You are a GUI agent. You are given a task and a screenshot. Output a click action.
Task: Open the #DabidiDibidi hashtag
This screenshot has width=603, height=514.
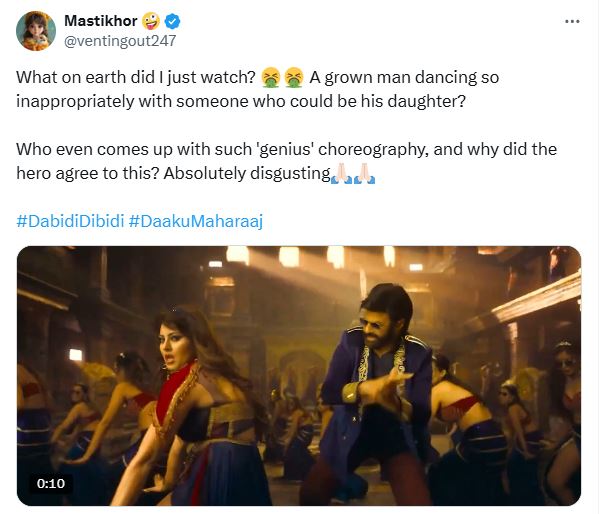68,218
